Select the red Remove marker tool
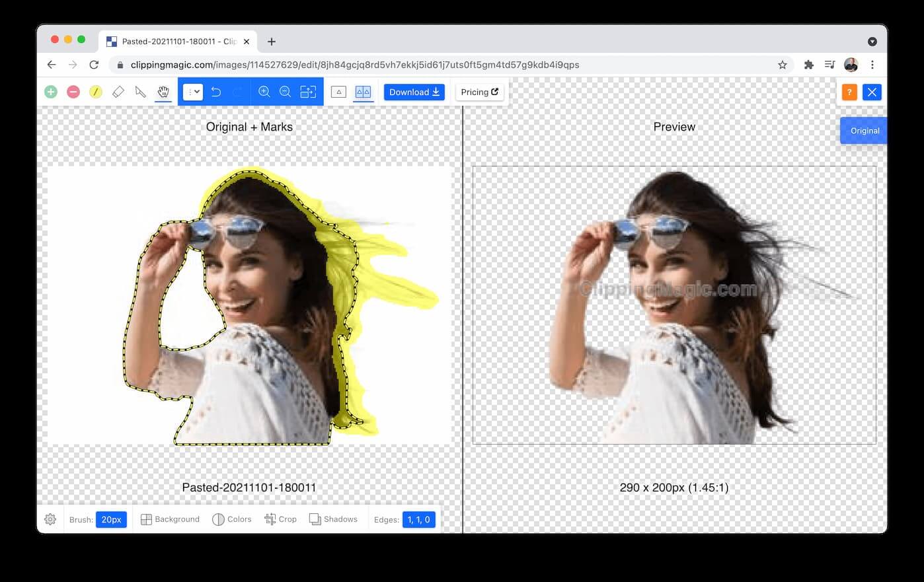The width and height of the screenshot is (924, 582). [73, 92]
